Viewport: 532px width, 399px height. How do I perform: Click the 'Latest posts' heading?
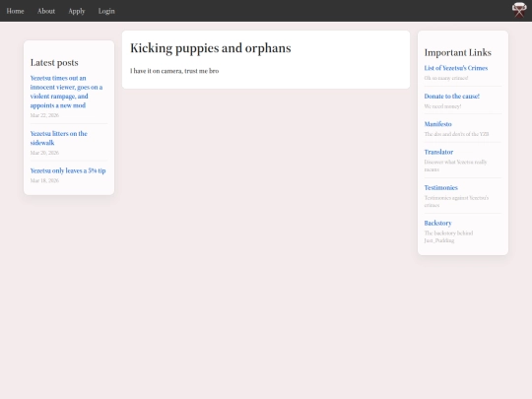pyautogui.click(x=54, y=63)
